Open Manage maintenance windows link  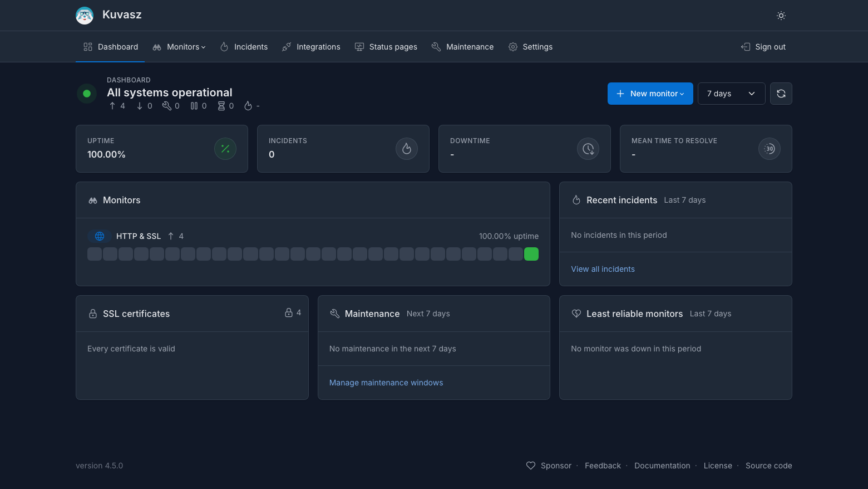[x=386, y=383]
